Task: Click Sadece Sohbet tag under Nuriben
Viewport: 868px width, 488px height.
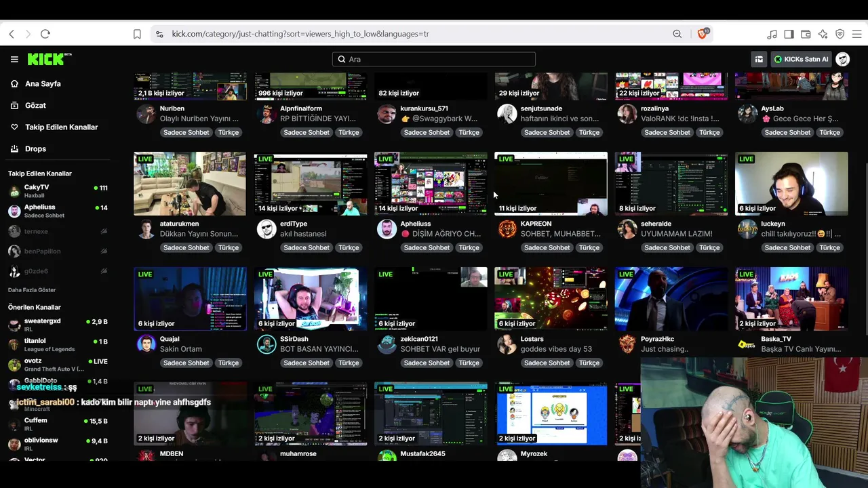Action: point(186,132)
